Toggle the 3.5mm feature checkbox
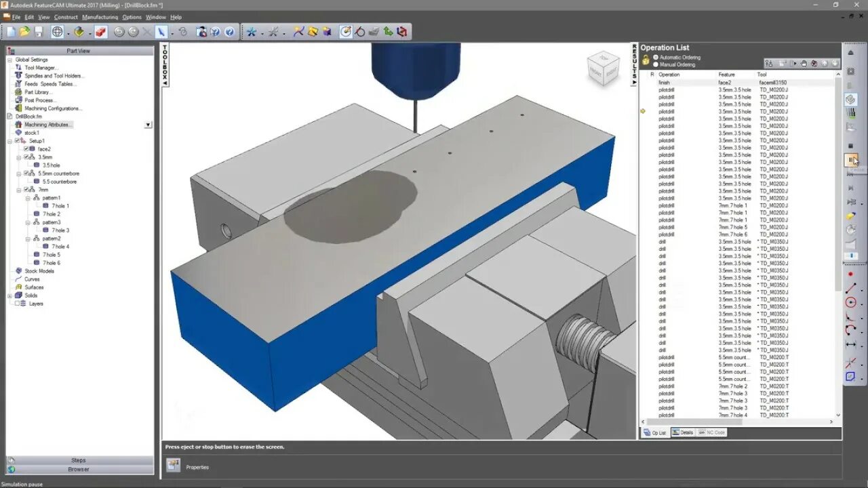Viewport: 868px width, 488px height. pyautogui.click(x=26, y=157)
